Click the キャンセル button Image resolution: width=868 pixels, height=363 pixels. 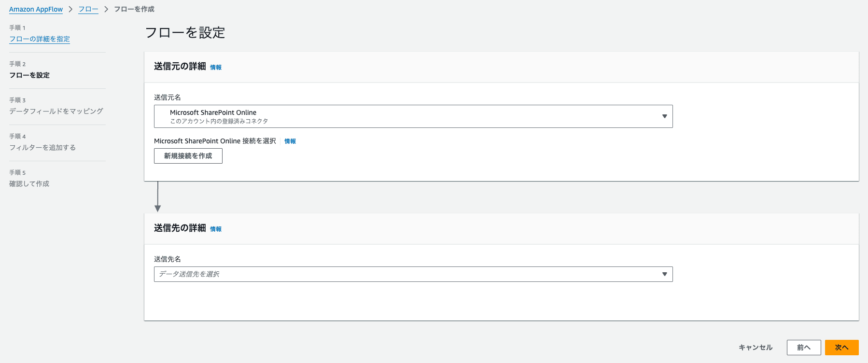756,348
